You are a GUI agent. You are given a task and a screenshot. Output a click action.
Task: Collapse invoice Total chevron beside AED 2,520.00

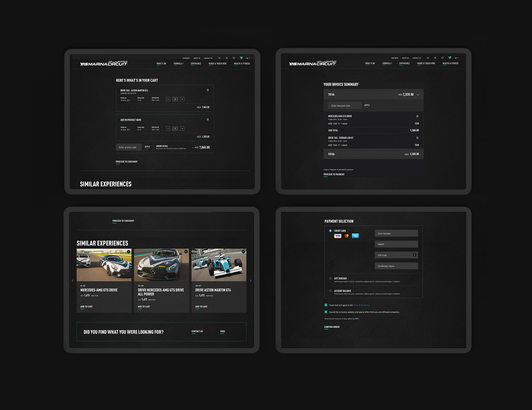[x=418, y=95]
